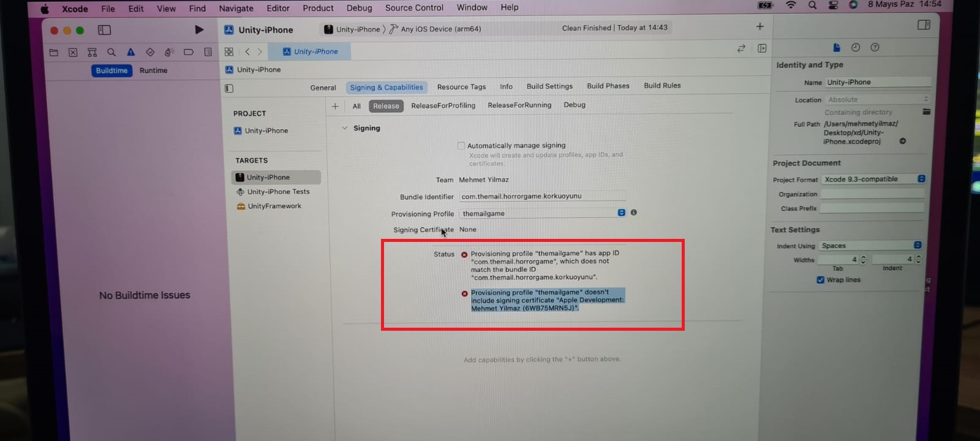
Task: Adjust the Tab width stepper
Action: [x=863, y=260]
